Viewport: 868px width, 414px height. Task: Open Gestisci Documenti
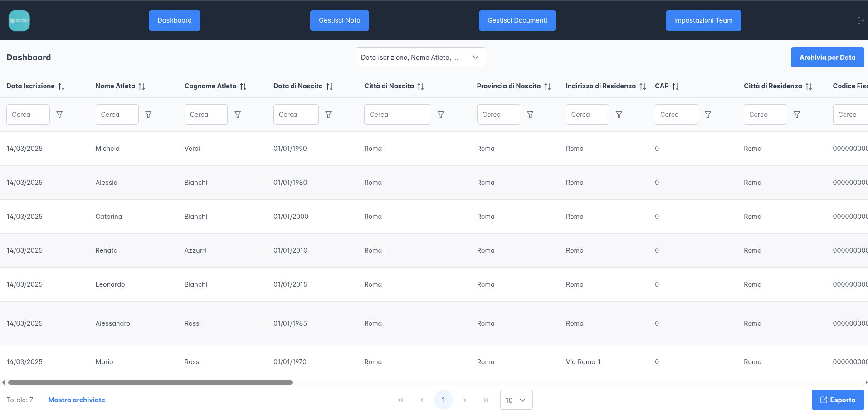tap(517, 20)
